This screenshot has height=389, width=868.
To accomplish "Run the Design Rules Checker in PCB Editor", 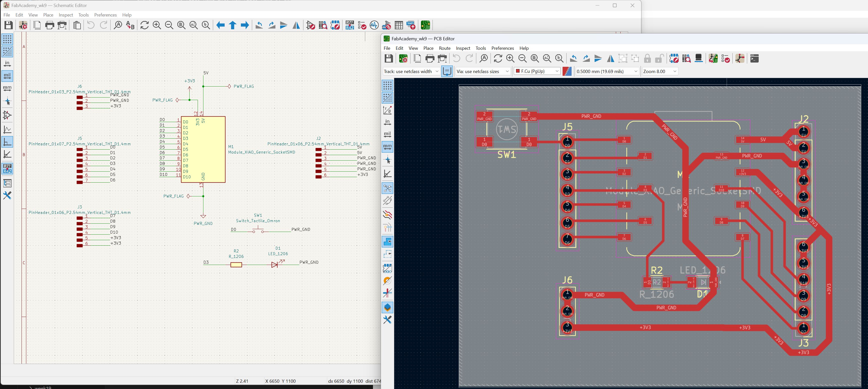I will coord(726,59).
